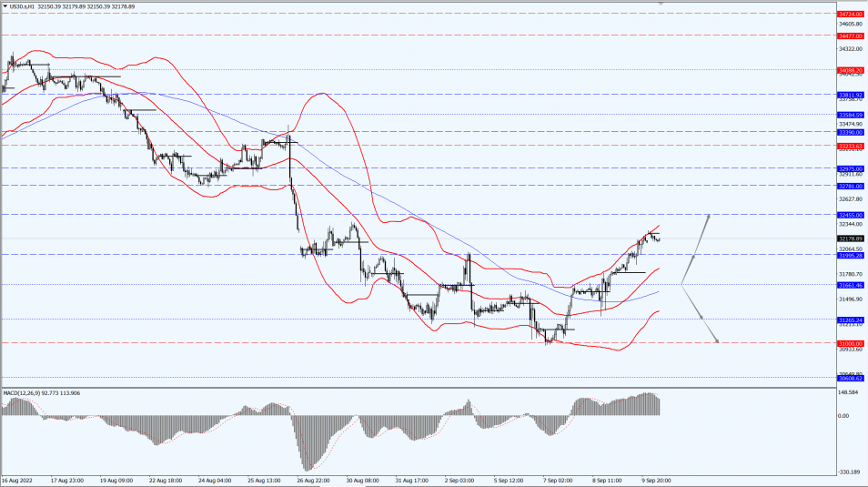Screen dimensions: 868x487
Task: Click the 34724.00 red price tag
Action: pos(850,14)
